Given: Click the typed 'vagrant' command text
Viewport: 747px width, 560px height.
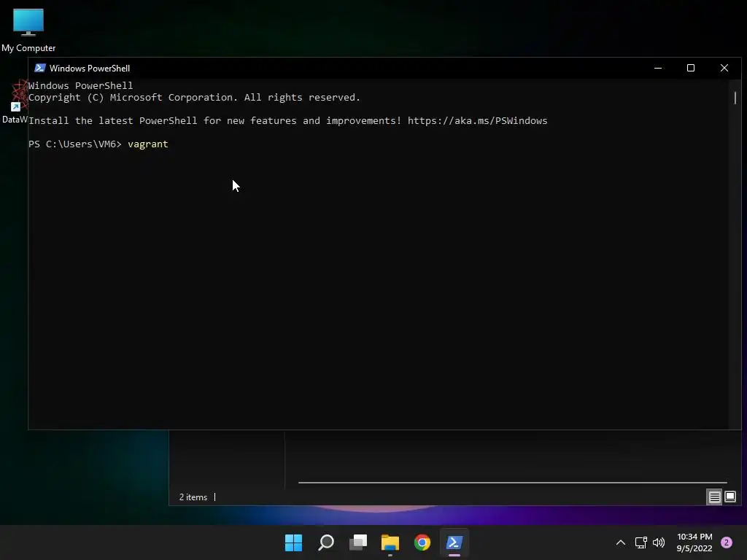Looking at the screenshot, I should click(147, 144).
